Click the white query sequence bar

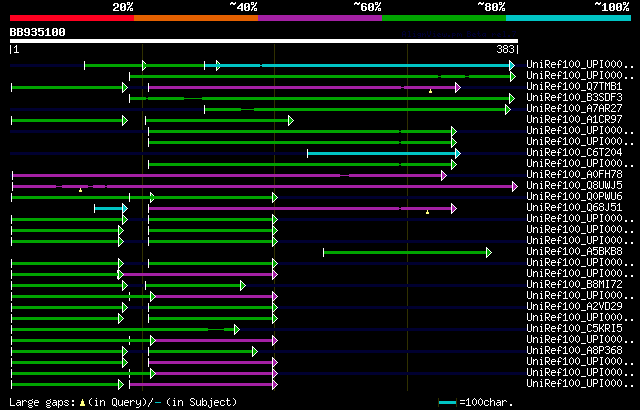tap(264, 41)
